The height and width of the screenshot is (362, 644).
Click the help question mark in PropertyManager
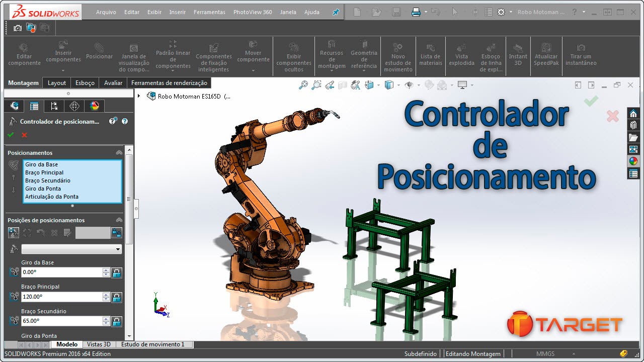tap(125, 121)
